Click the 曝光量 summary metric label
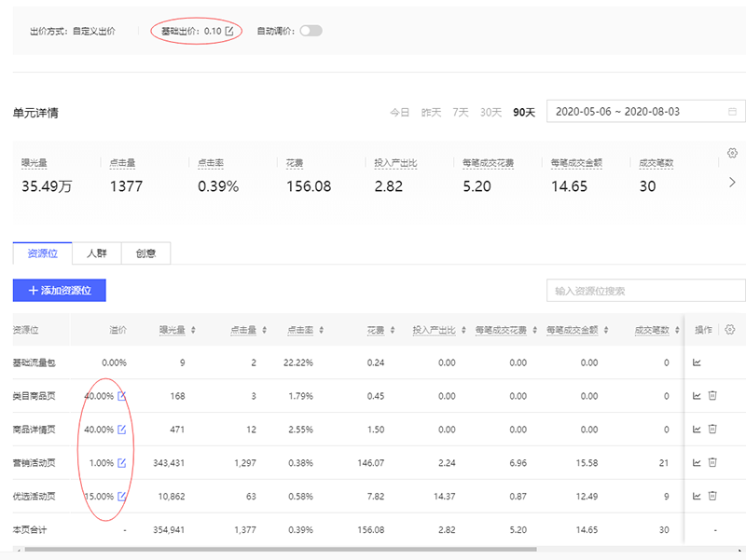 (x=35, y=163)
